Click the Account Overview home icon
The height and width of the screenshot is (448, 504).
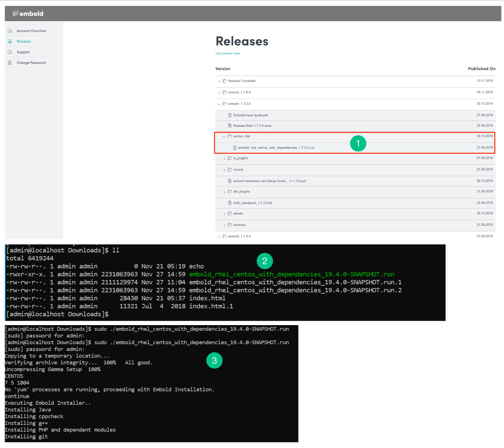pos(10,30)
